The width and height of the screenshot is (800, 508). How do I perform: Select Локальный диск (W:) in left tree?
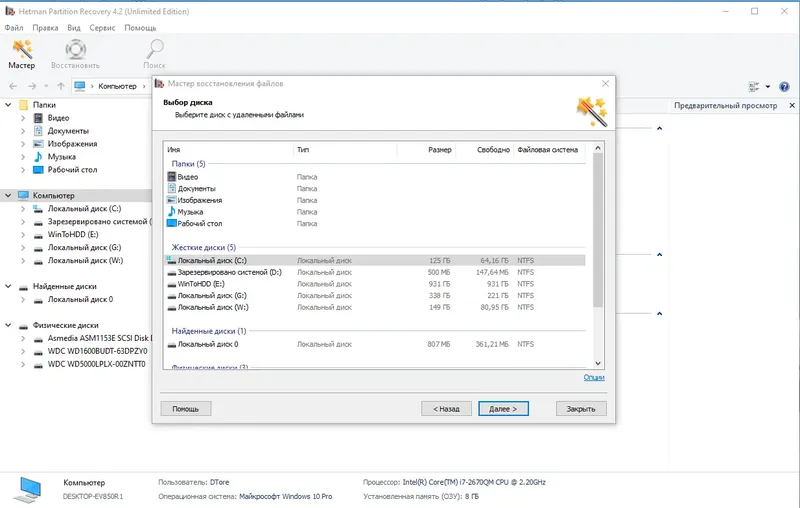pos(85,261)
